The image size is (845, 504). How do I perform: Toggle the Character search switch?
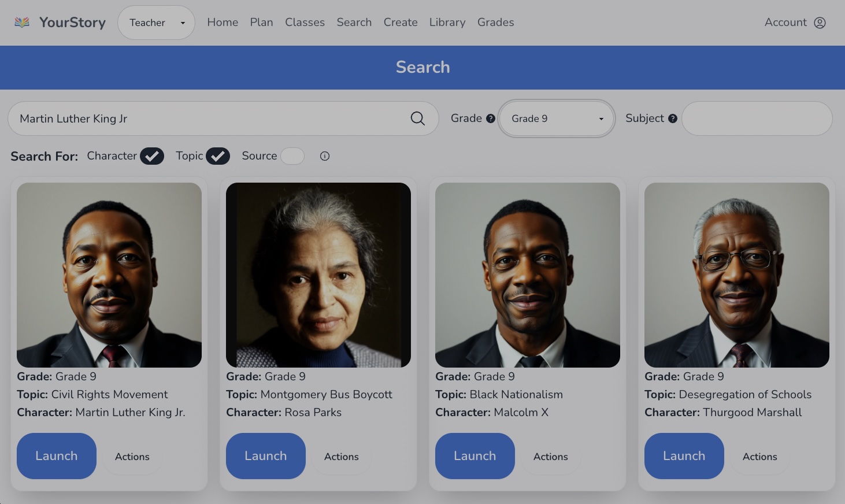[152, 156]
